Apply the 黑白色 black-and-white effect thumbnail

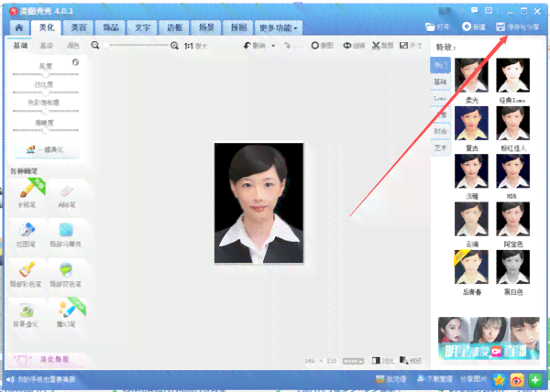click(x=512, y=273)
